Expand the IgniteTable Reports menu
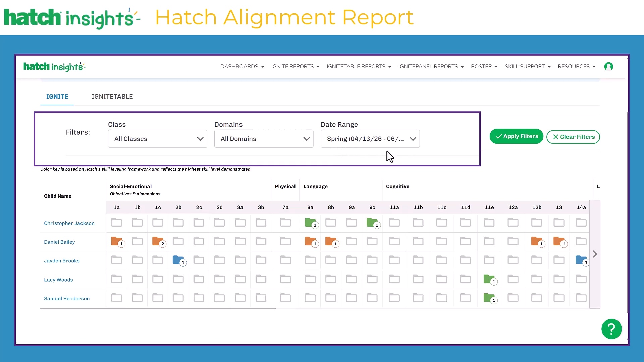Screen dimensions: 644x362 coord(359,67)
